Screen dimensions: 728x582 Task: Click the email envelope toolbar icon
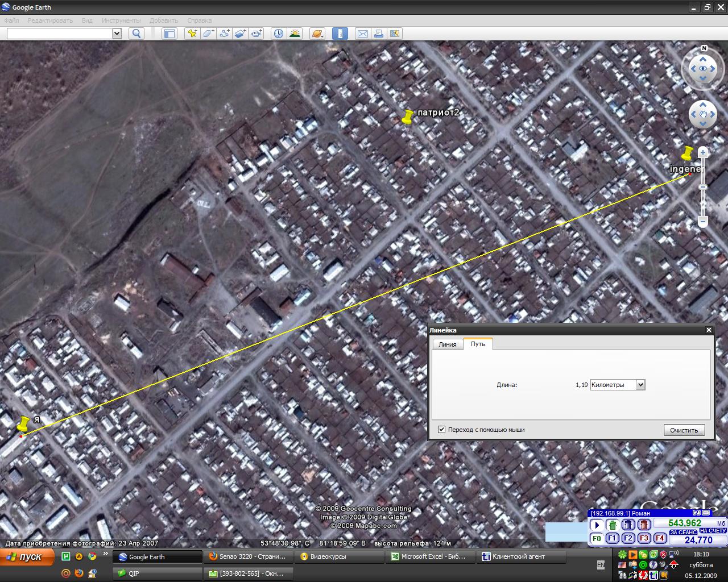pos(362,34)
